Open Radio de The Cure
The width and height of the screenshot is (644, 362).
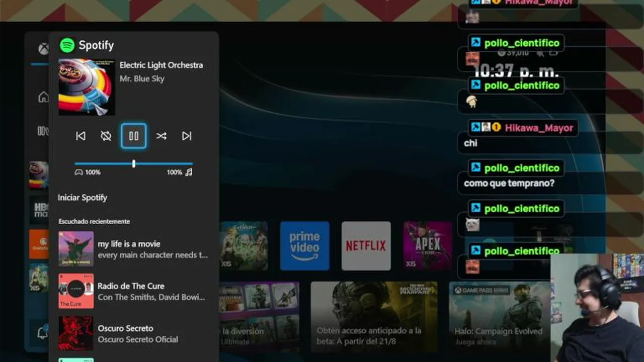point(133,291)
